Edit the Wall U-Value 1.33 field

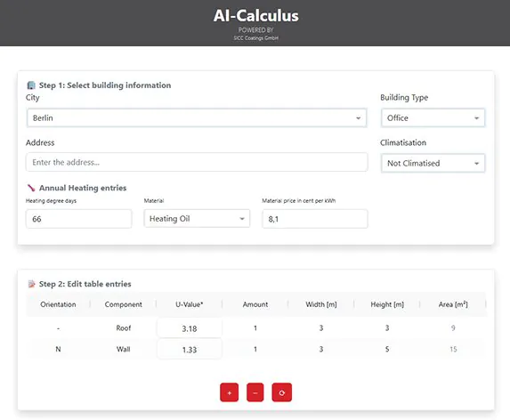point(190,350)
